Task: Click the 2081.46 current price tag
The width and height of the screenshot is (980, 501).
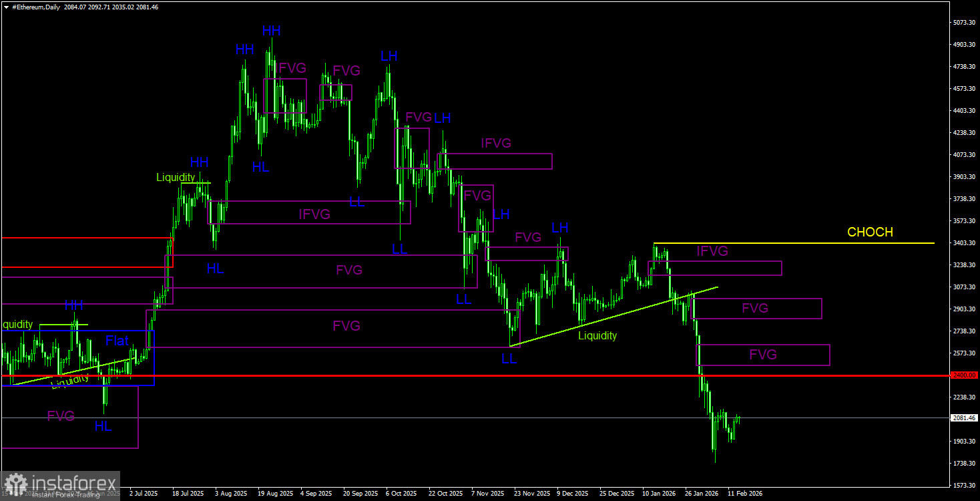Action: coord(964,418)
